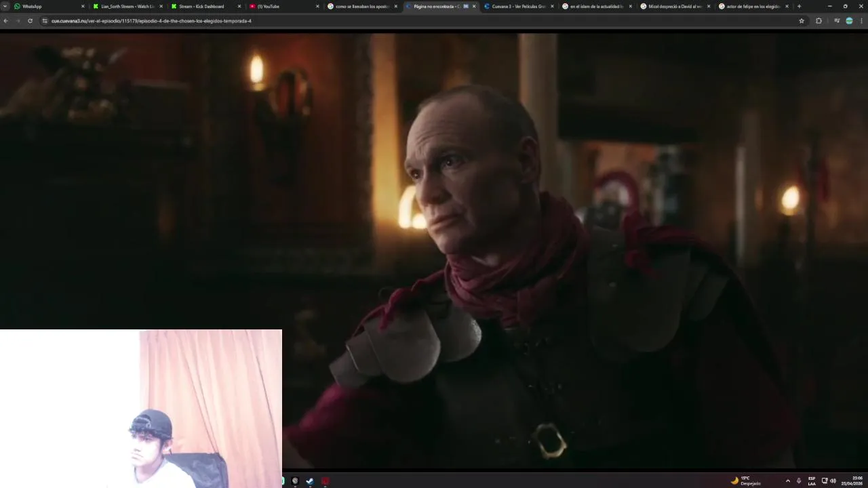868x488 pixels.
Task: Click the video player showing the Roman soldier
Action: (434, 251)
